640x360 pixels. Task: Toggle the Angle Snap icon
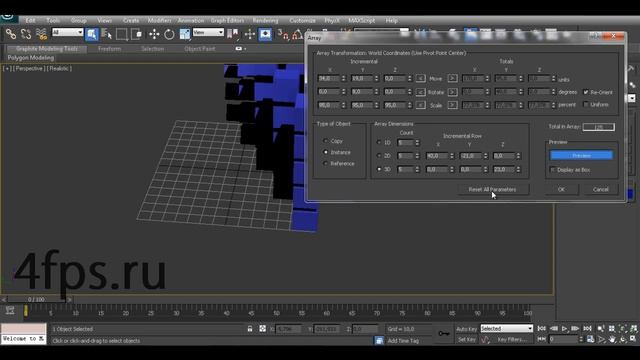tap(298, 34)
